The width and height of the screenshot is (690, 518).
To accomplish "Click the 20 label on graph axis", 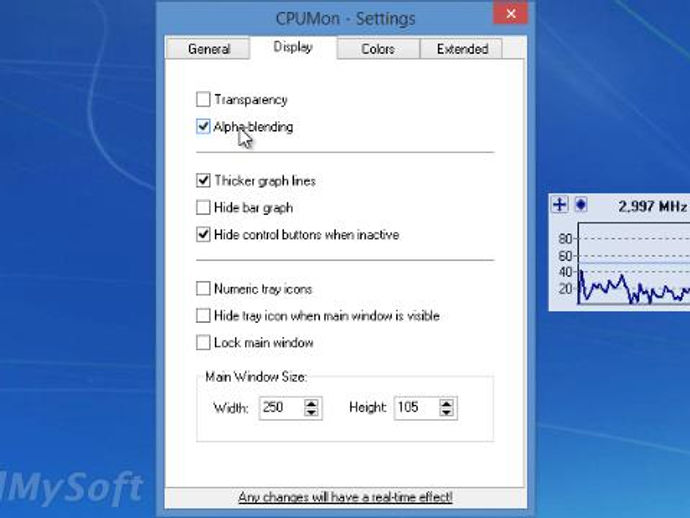I will [565, 289].
